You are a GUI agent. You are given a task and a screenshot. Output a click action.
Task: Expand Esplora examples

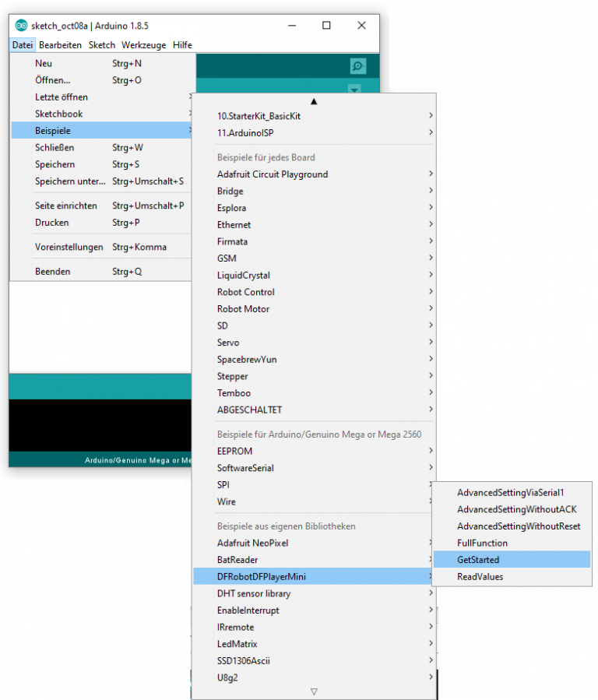[315, 208]
